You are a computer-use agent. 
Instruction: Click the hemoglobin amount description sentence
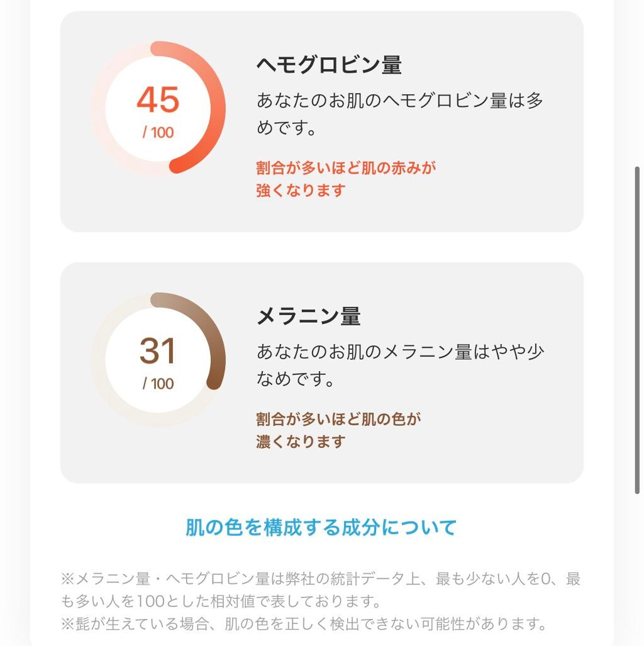[x=399, y=114]
